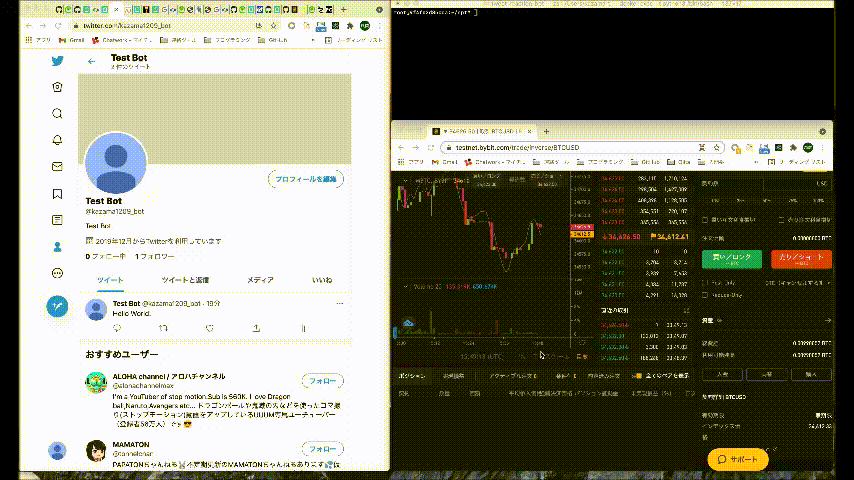Open the Gmail bookmark in Twitter window
This screenshot has height=480, width=854.
pyautogui.click(x=72, y=40)
